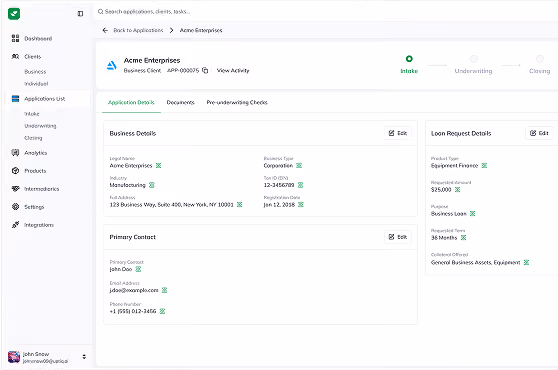Open Clients people icon
The height and width of the screenshot is (370, 558).
15,57
